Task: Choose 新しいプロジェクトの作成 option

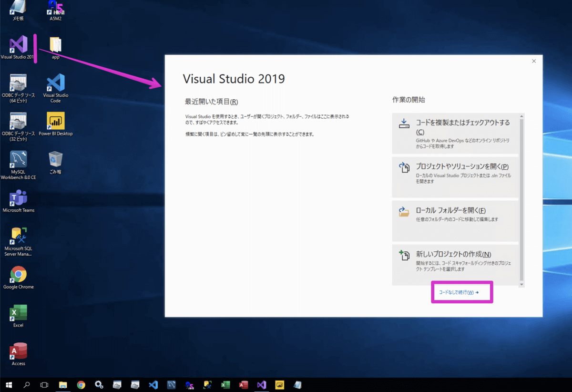Action: (455, 265)
